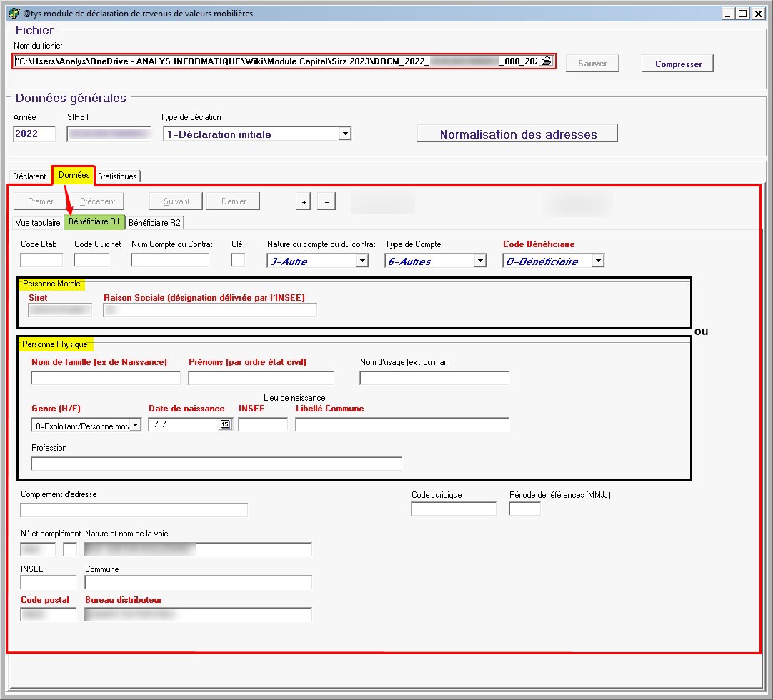The height and width of the screenshot is (700, 773).
Task: Open the date of birth calendar picker
Action: [225, 424]
